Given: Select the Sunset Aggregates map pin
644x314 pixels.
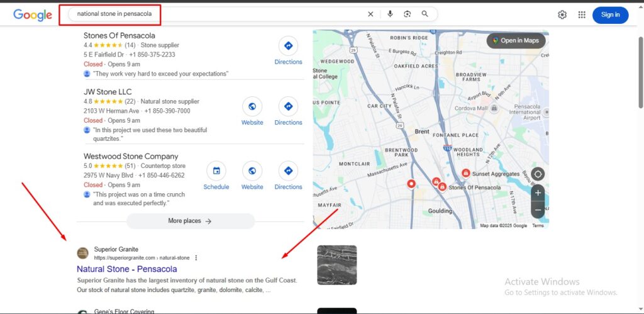Looking at the screenshot, I should point(466,173).
